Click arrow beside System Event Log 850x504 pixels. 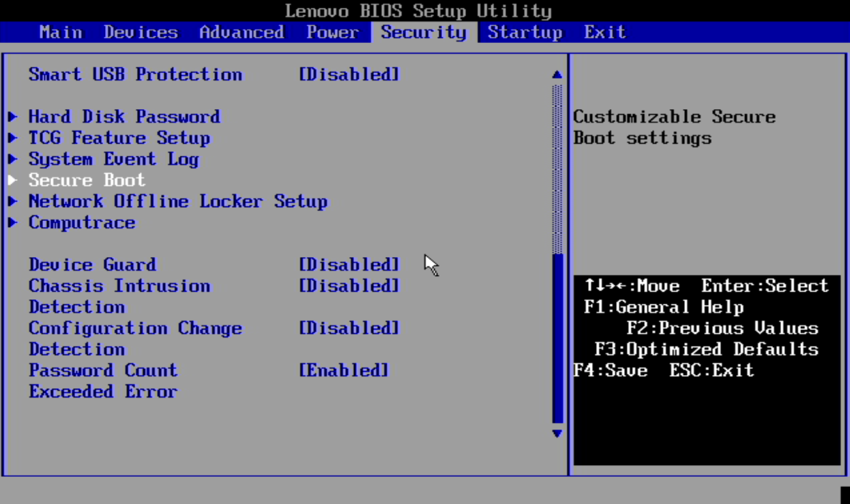[12, 159]
